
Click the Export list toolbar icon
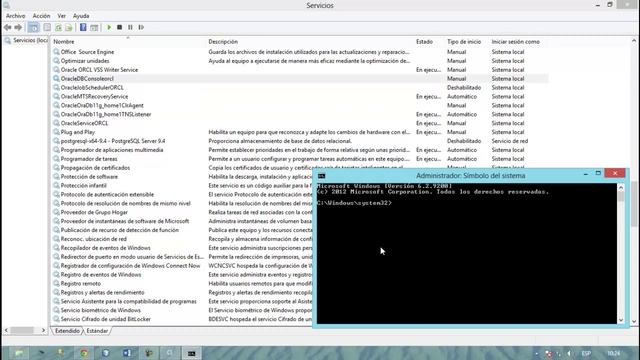click(69, 27)
